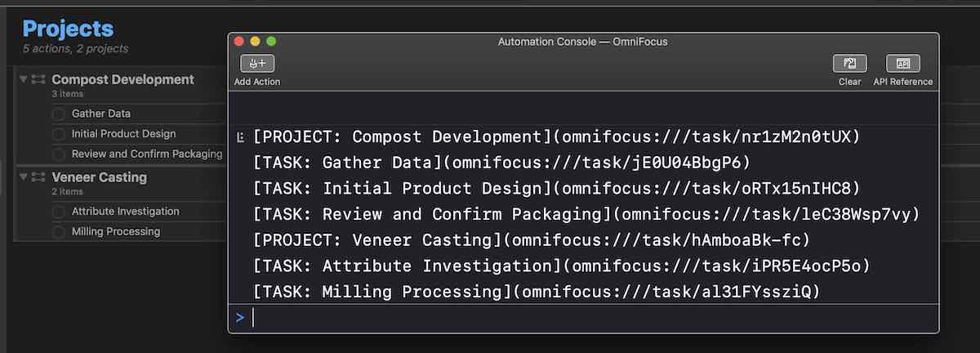Check the Review and Confirm Packaging circle
Image resolution: width=980 pixels, height=353 pixels.
point(59,154)
